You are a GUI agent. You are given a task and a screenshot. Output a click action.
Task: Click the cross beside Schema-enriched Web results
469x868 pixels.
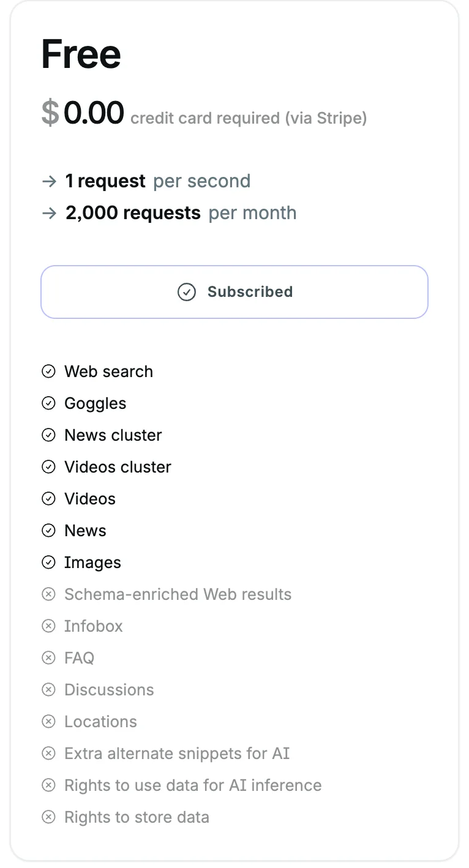pos(49,594)
